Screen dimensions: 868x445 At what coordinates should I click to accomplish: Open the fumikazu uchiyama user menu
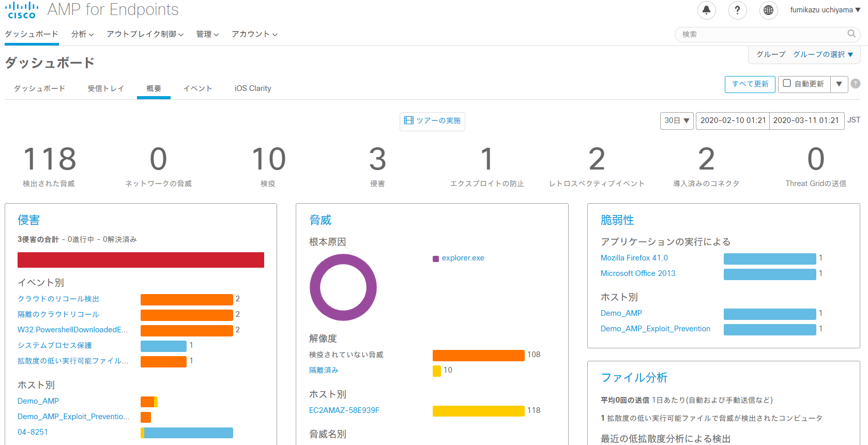pyautogui.click(x=825, y=10)
